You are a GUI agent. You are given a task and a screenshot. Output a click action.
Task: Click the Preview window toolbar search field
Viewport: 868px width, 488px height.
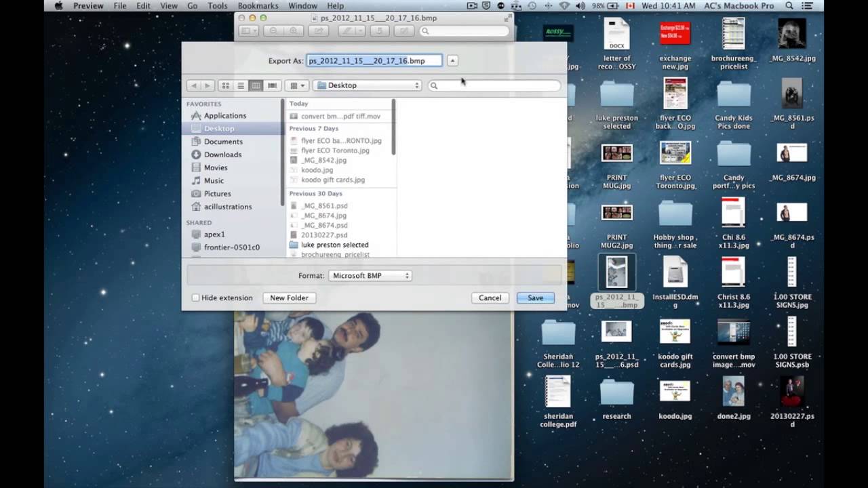coord(465,31)
